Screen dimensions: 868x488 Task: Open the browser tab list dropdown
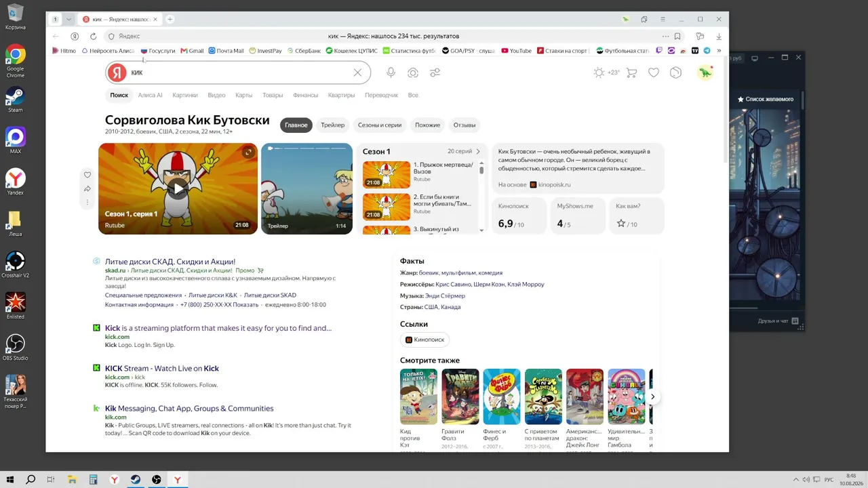(x=68, y=19)
